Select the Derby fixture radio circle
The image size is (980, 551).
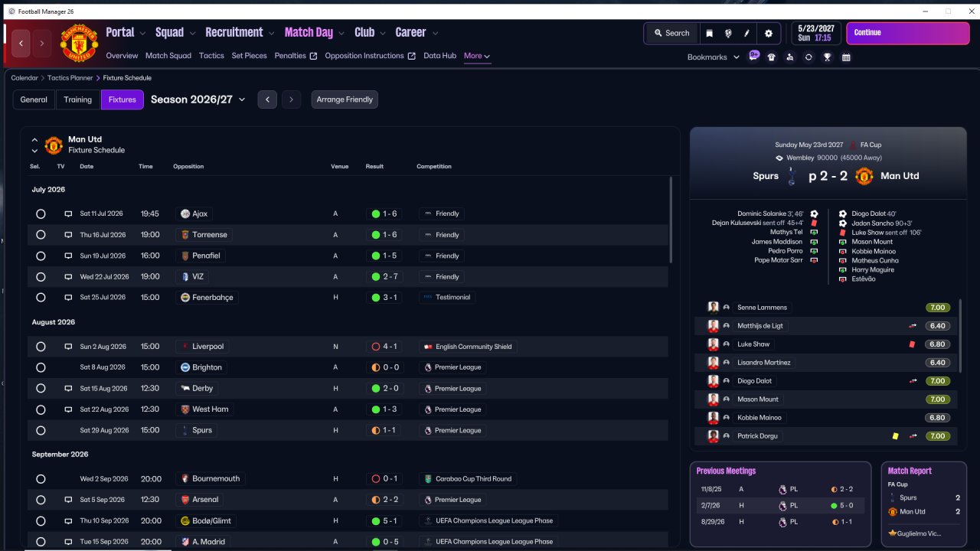[41, 389]
